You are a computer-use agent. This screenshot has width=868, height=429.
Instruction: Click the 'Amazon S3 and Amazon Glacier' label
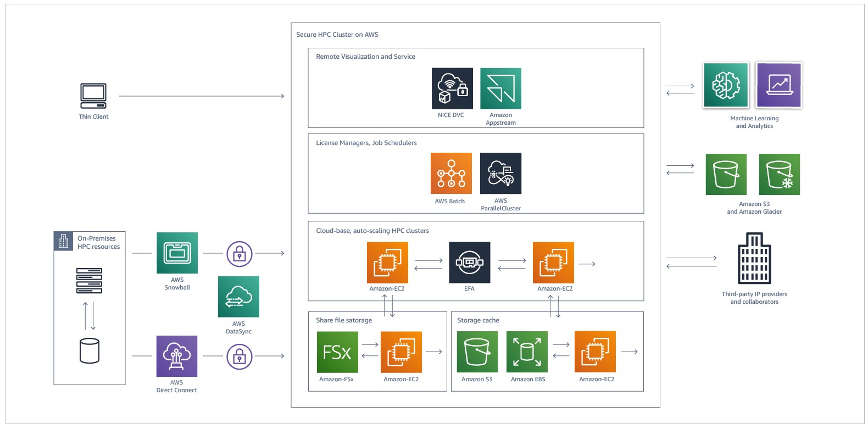click(x=754, y=208)
